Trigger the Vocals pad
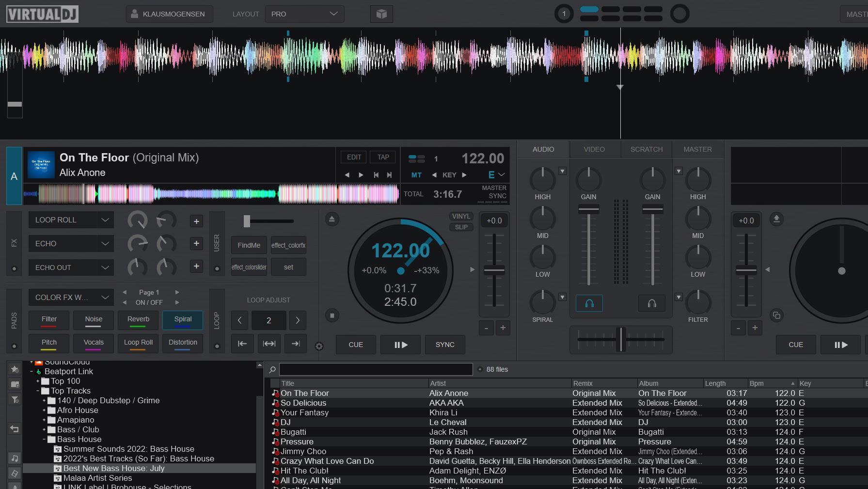868x489 pixels. (94, 343)
